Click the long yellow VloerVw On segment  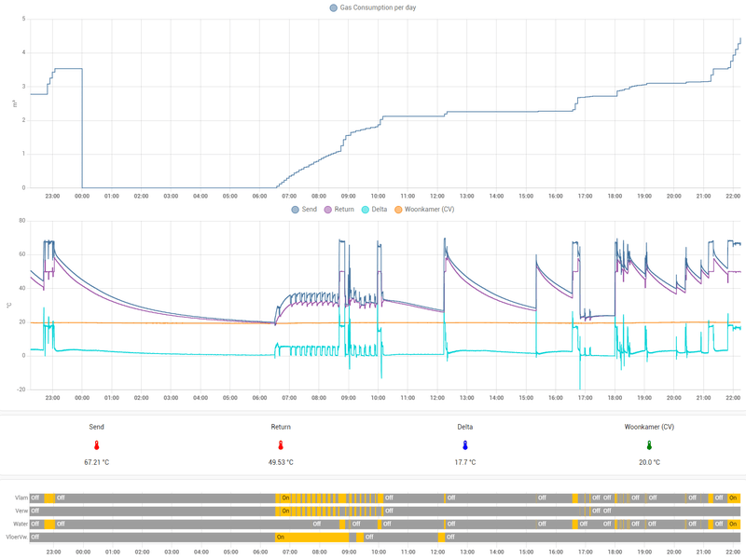point(312,538)
